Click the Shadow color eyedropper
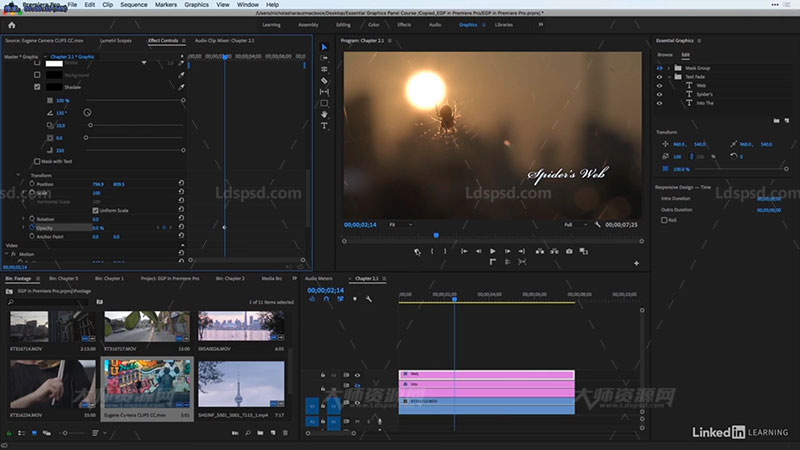Screen dimensions: 800x450 181,87
